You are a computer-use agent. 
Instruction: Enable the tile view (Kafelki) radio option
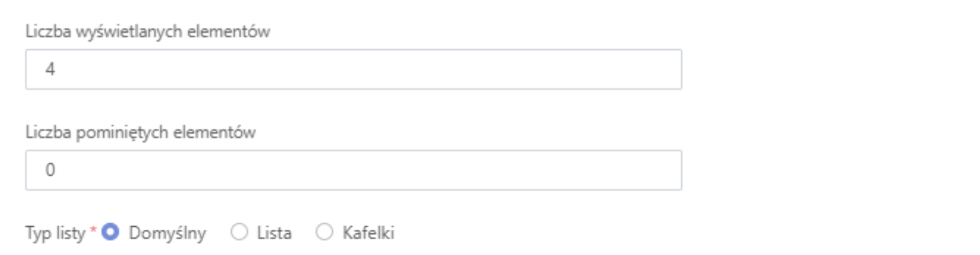(x=325, y=233)
